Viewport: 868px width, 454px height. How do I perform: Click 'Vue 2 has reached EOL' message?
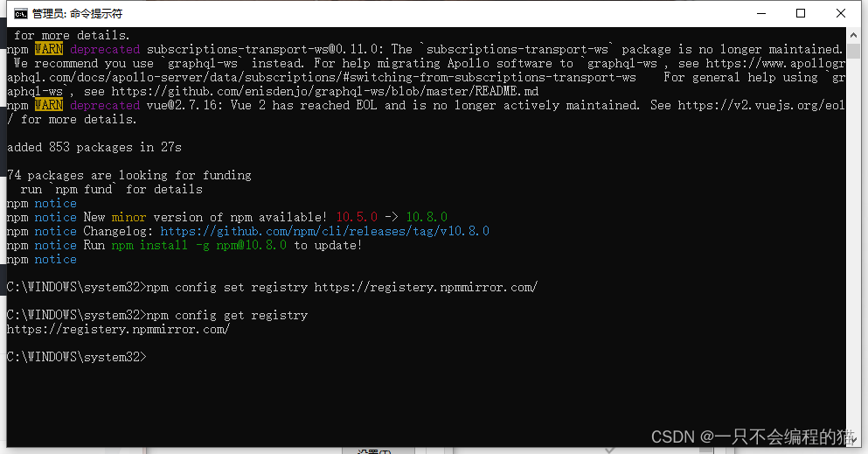pyautogui.click(x=303, y=105)
